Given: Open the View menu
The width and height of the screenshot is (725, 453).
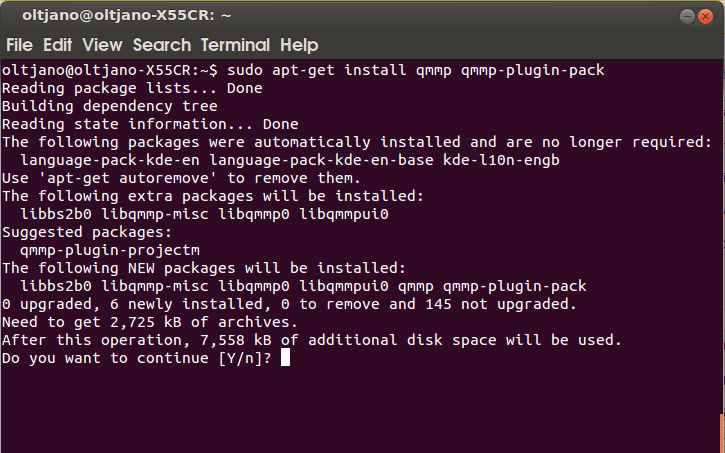Looking at the screenshot, I should point(102,45).
